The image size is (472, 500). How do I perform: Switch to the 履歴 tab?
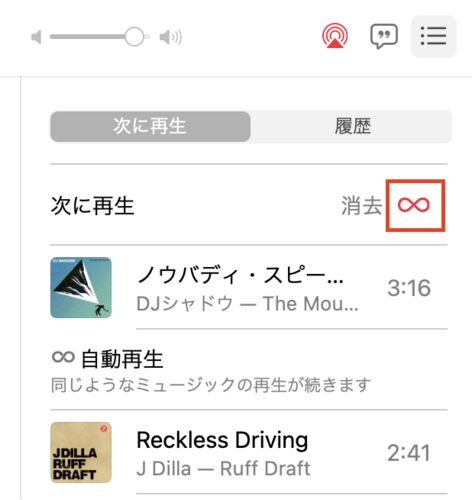(x=352, y=126)
